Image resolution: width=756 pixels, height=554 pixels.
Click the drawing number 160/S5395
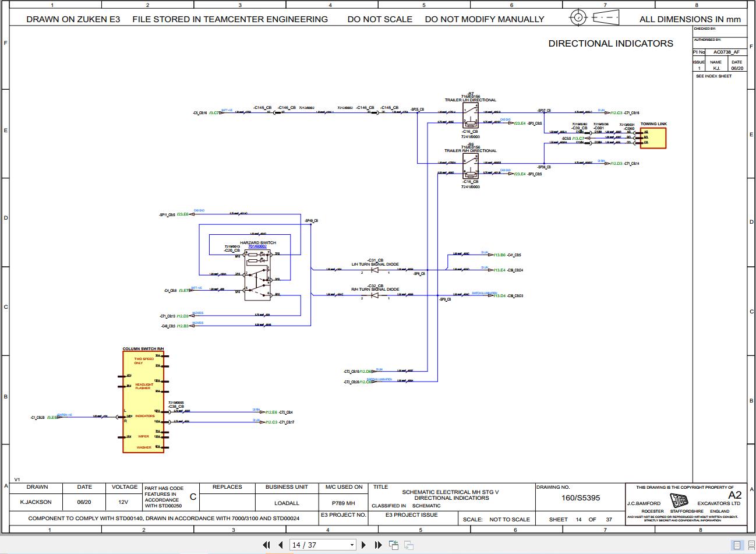[580, 498]
